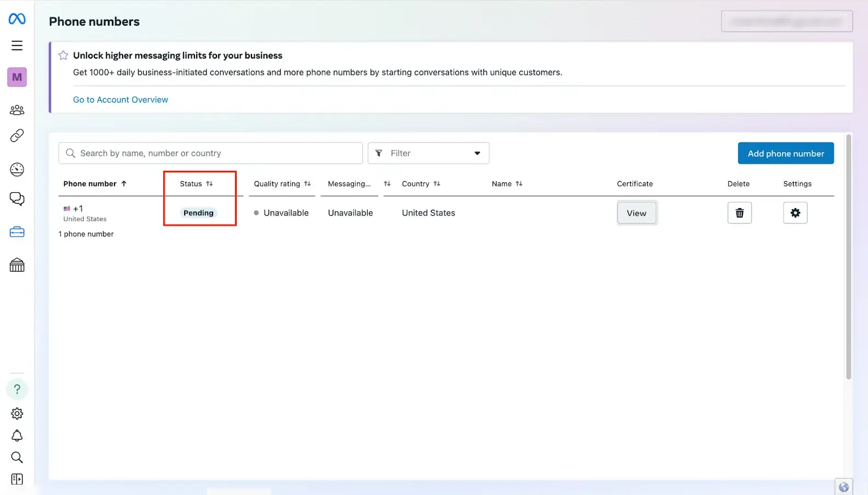Click the Meta logo icon
This screenshot has height=495, width=868.
pyautogui.click(x=17, y=19)
